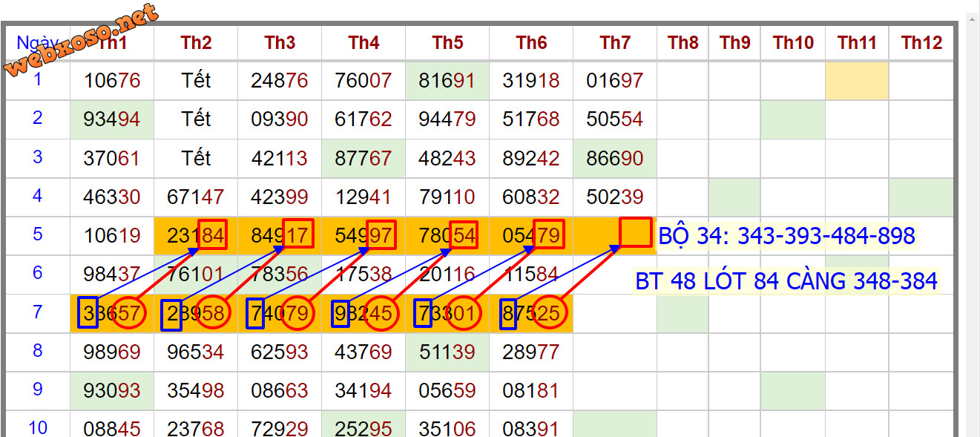Click the value 48243
This screenshot has width=980, height=437.
447,159
